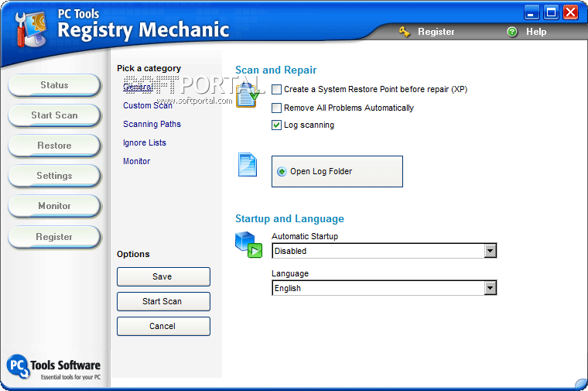The height and width of the screenshot is (391, 588).
Task: Tick Remove All Problems Automatically checkbox
Action: pyautogui.click(x=276, y=108)
